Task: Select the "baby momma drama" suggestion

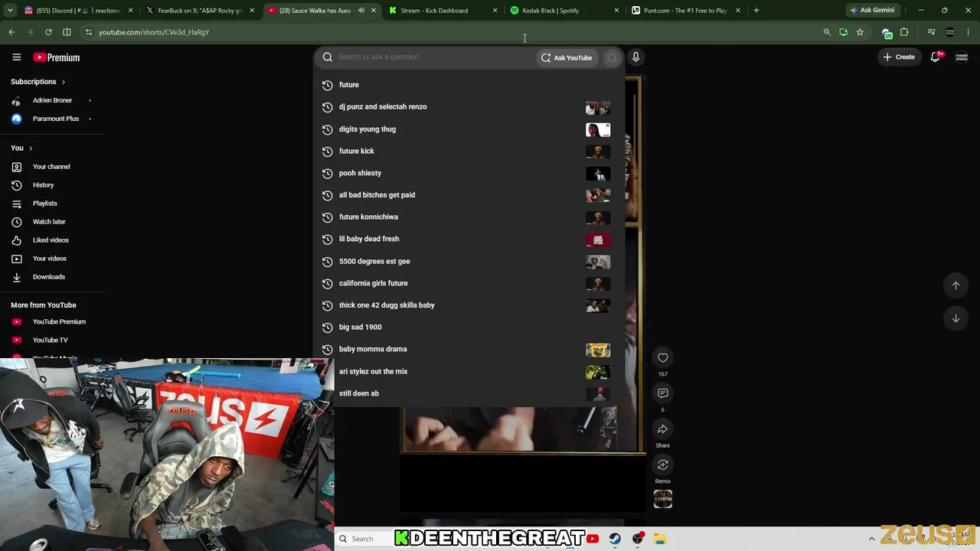Action: pyautogui.click(x=469, y=349)
